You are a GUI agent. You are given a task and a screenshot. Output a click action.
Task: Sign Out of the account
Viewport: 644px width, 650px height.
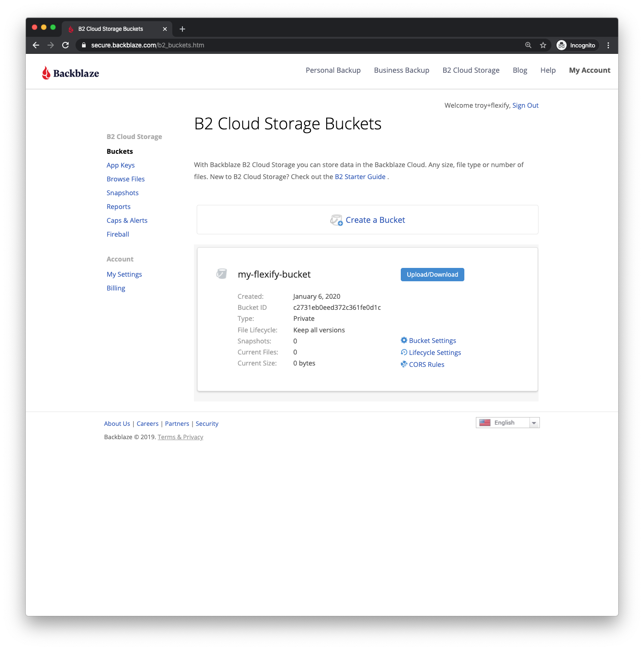tap(526, 105)
